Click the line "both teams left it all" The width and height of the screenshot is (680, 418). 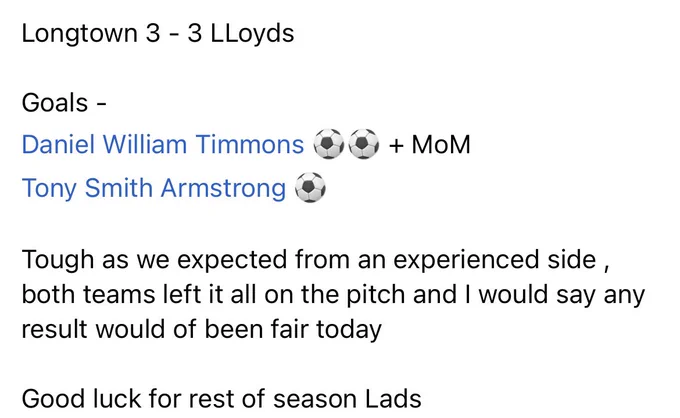[x=333, y=295]
